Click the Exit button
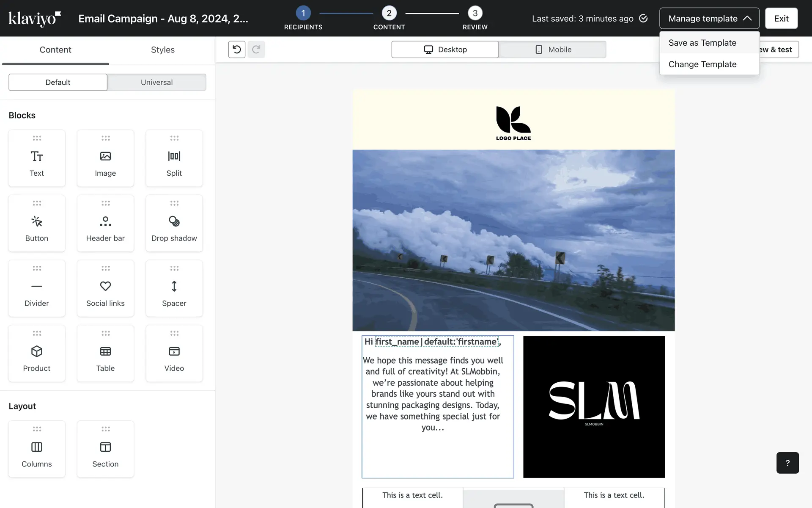The height and width of the screenshot is (508, 812). pyautogui.click(x=781, y=19)
